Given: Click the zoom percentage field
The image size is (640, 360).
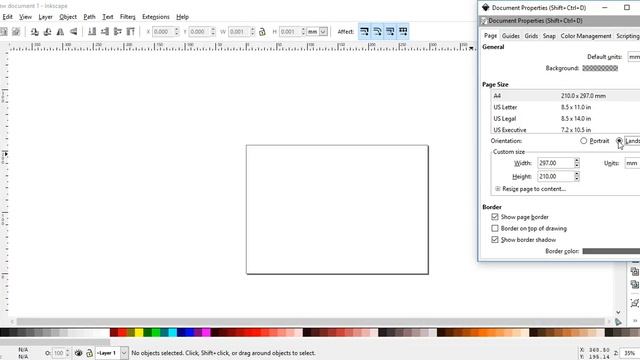Looking at the screenshot, I should click(629, 353).
